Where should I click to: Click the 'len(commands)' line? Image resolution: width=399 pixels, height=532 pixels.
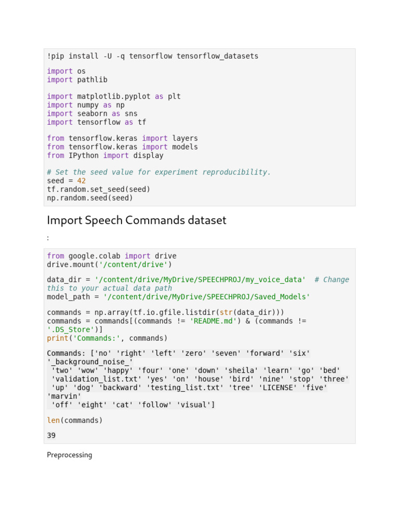pyautogui.click(x=75, y=420)
